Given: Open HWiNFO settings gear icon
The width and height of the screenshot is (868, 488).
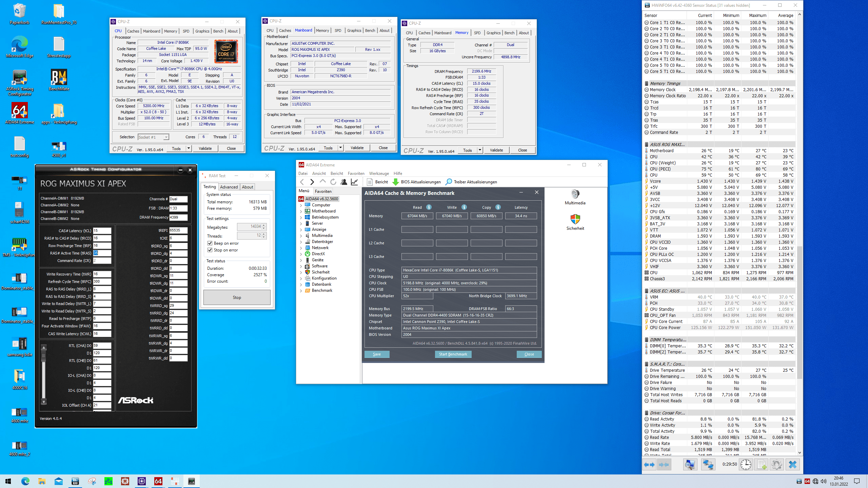Looking at the screenshot, I should click(776, 464).
